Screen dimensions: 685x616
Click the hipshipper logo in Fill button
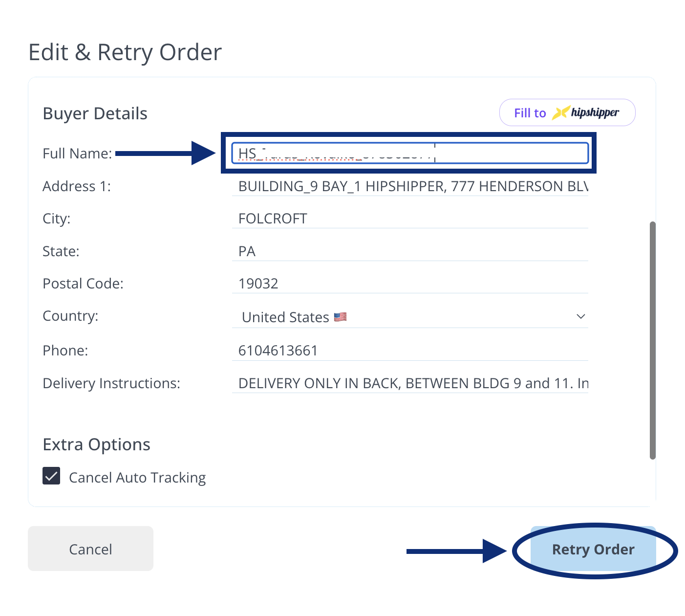585,113
